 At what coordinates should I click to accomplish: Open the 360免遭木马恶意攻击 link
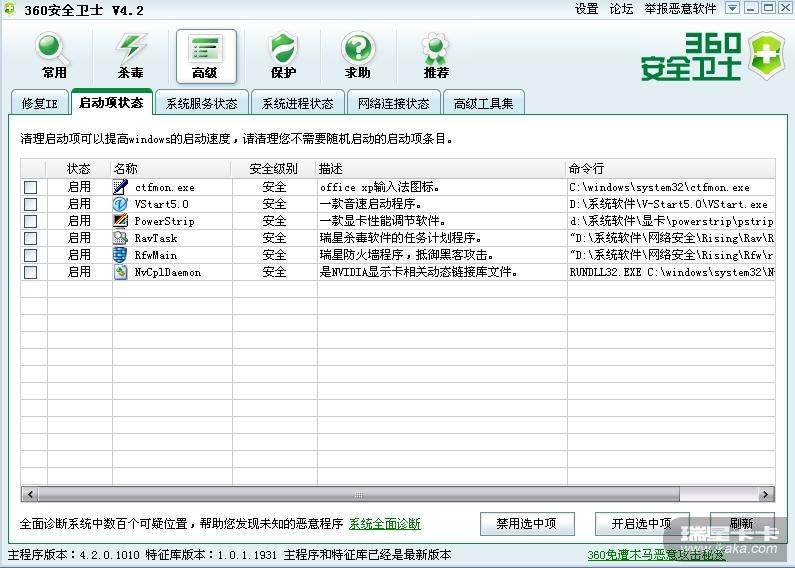[656, 555]
